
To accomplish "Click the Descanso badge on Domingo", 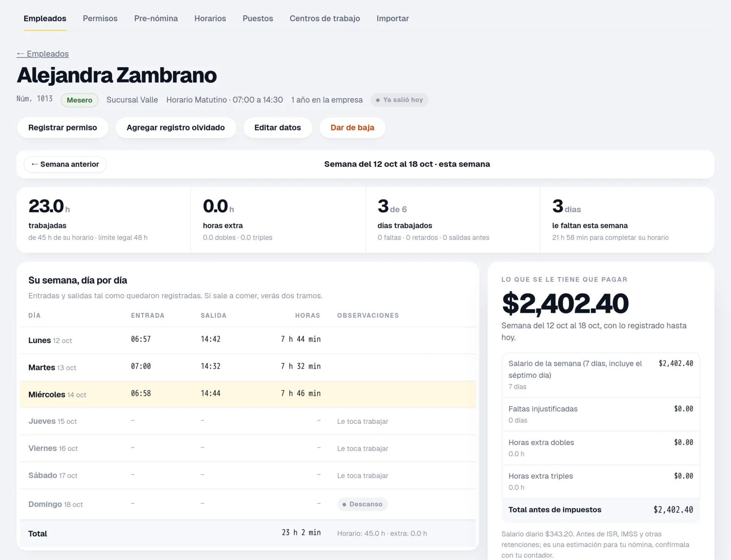I will (362, 504).
